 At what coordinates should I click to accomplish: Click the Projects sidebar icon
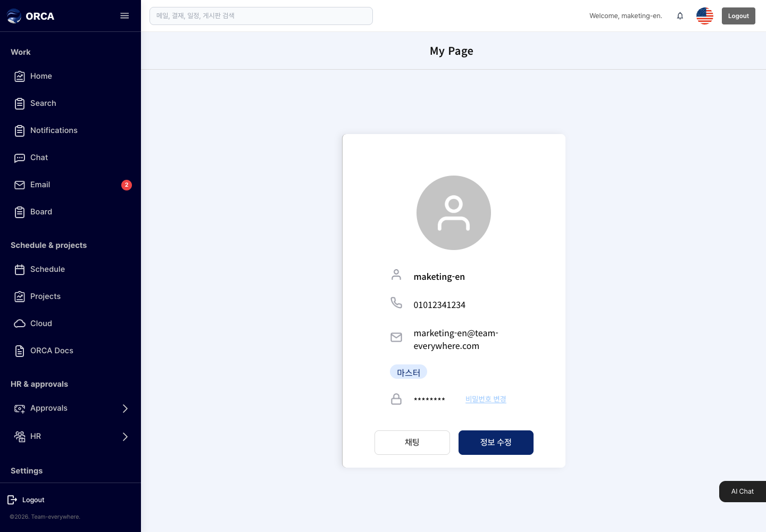coord(20,297)
